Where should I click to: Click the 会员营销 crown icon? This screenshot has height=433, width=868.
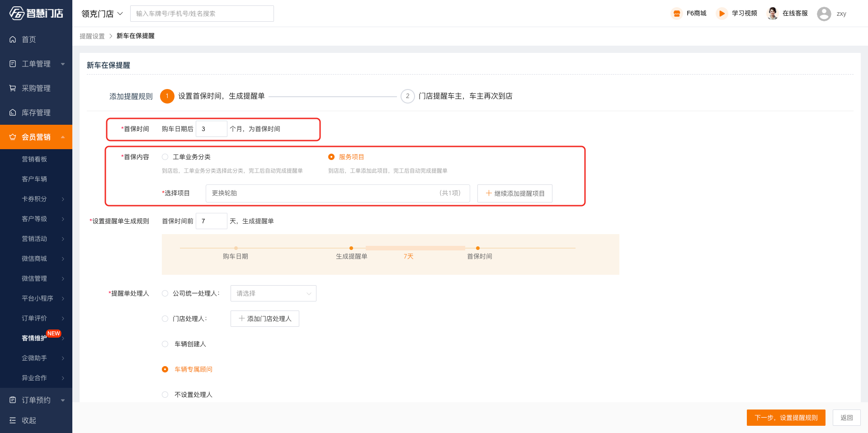point(13,137)
